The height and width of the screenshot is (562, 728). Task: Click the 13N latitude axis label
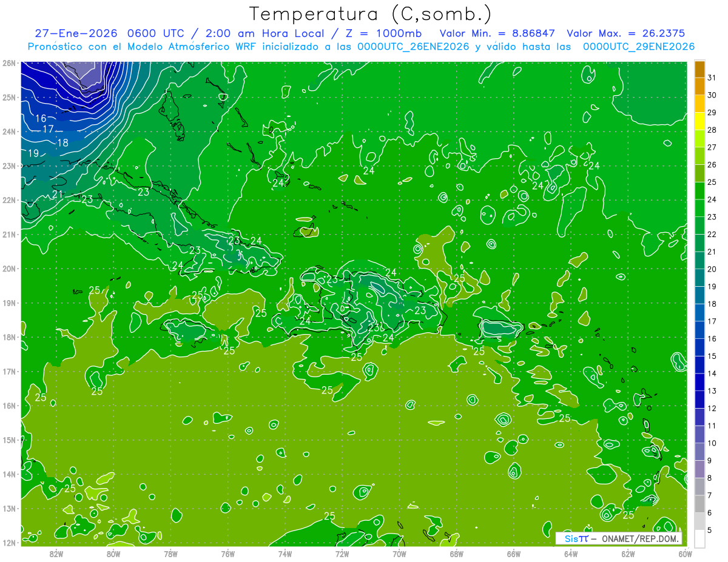coord(8,509)
